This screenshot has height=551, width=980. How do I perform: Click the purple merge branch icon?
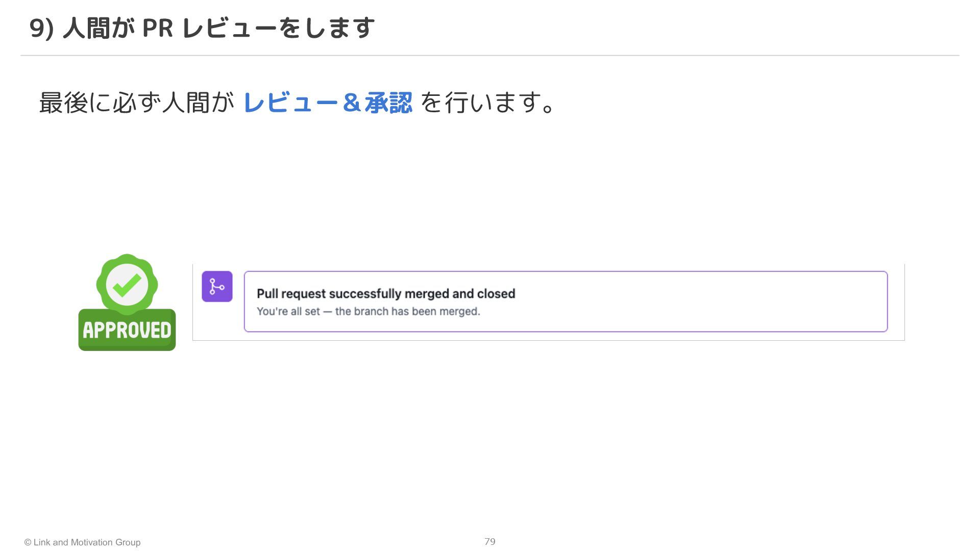click(x=217, y=286)
